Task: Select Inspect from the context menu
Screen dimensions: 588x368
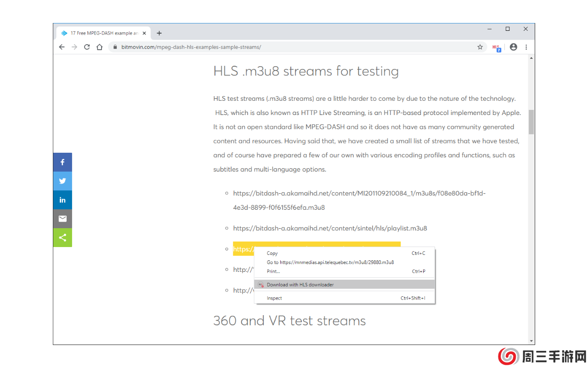Action: [x=274, y=298]
